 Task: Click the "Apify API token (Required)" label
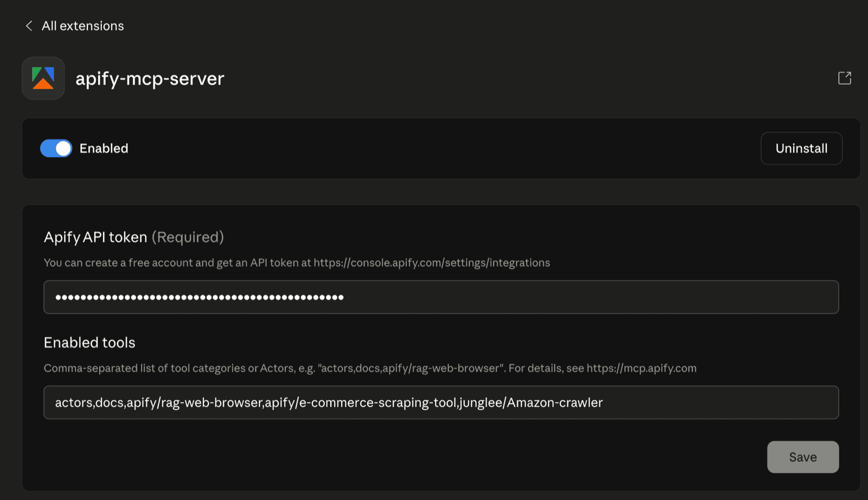tap(134, 237)
